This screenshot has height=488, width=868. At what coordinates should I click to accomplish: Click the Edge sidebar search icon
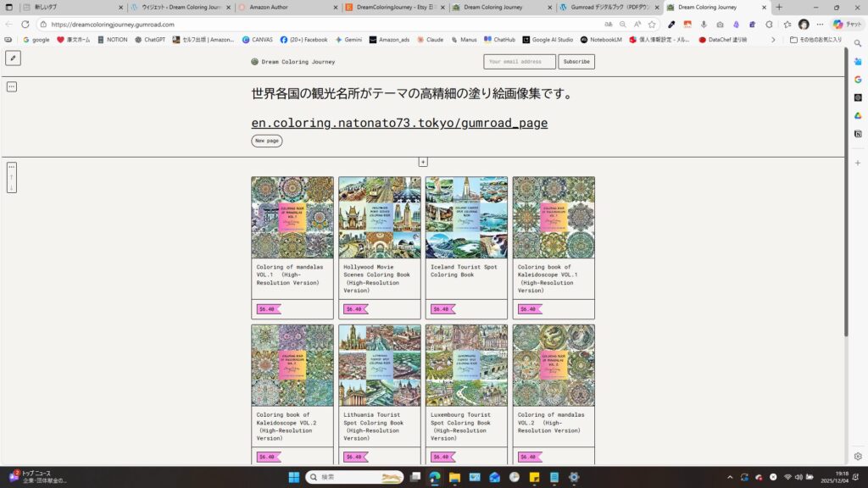858,43
